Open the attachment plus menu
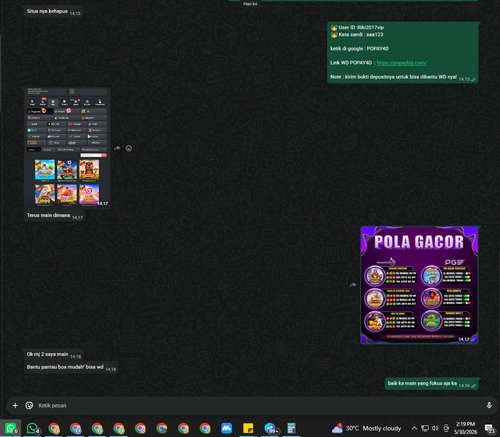The width and height of the screenshot is (500, 437). 15,405
